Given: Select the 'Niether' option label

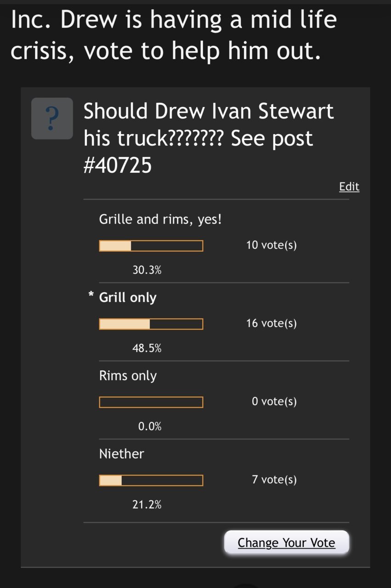Looking at the screenshot, I should click(122, 454).
